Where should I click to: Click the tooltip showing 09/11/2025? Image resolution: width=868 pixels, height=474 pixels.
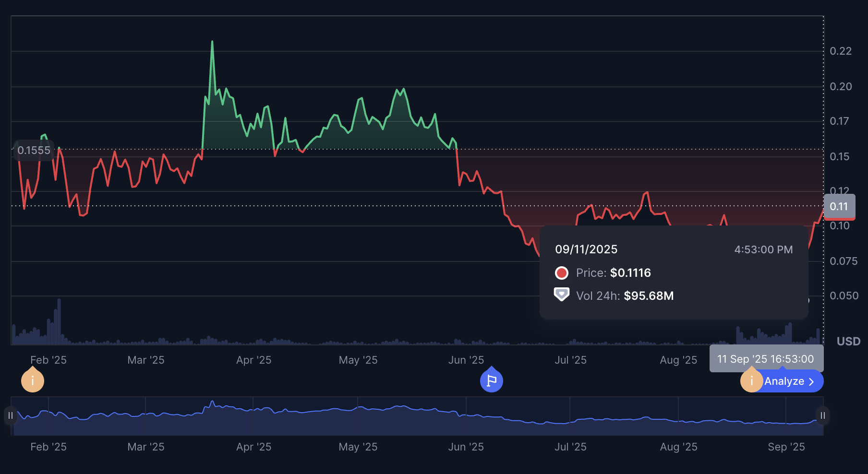586,249
